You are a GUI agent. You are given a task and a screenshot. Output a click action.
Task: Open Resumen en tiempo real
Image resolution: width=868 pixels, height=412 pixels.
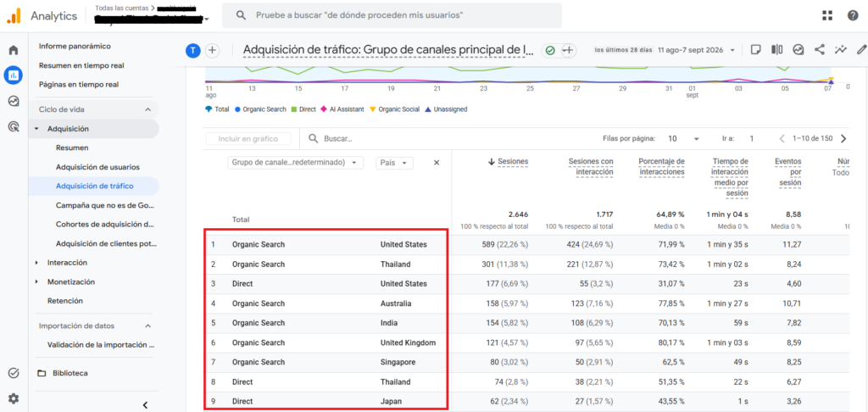pyautogui.click(x=81, y=65)
